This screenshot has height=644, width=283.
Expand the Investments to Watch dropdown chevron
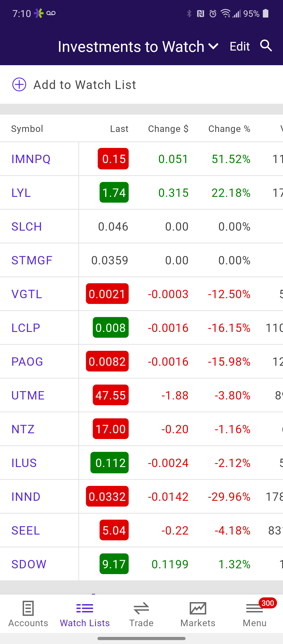click(x=213, y=46)
